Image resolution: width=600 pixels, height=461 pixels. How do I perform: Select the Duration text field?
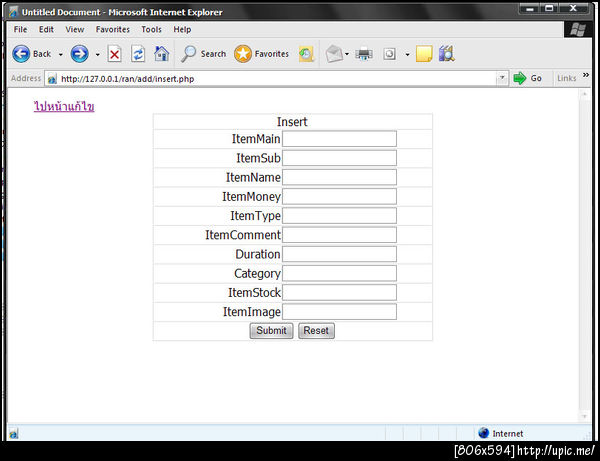(339, 254)
